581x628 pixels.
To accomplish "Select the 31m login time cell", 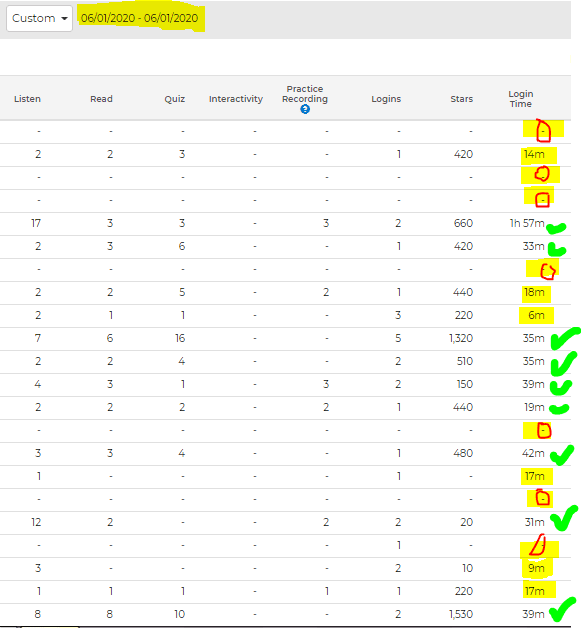I will tap(535, 522).
